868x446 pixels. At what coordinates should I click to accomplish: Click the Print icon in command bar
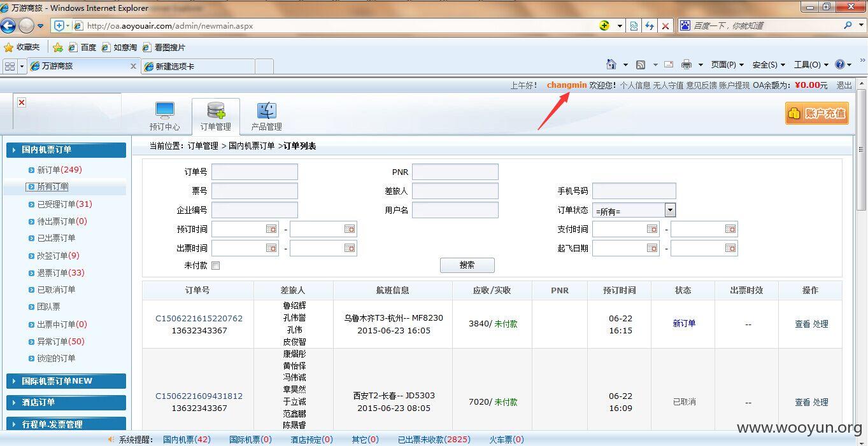coord(687,64)
